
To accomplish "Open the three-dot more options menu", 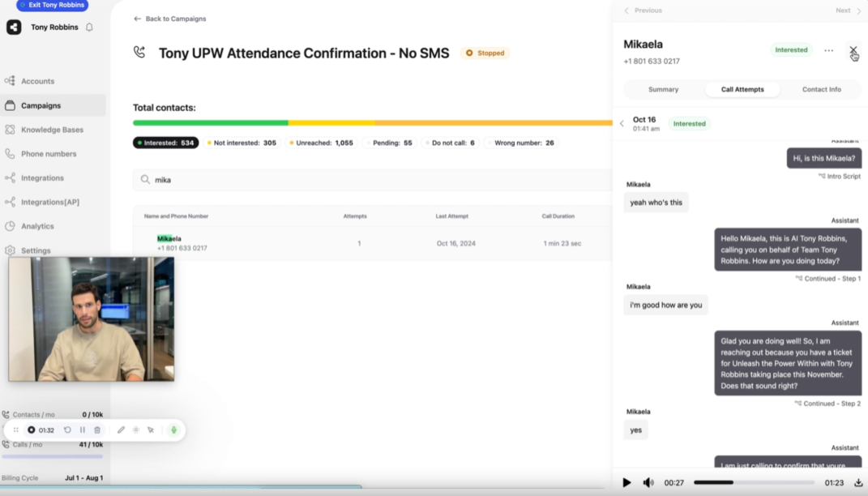I will click(829, 50).
